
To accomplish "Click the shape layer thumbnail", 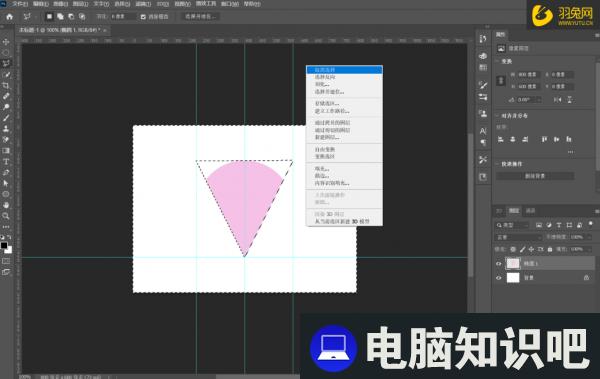I will point(513,263).
